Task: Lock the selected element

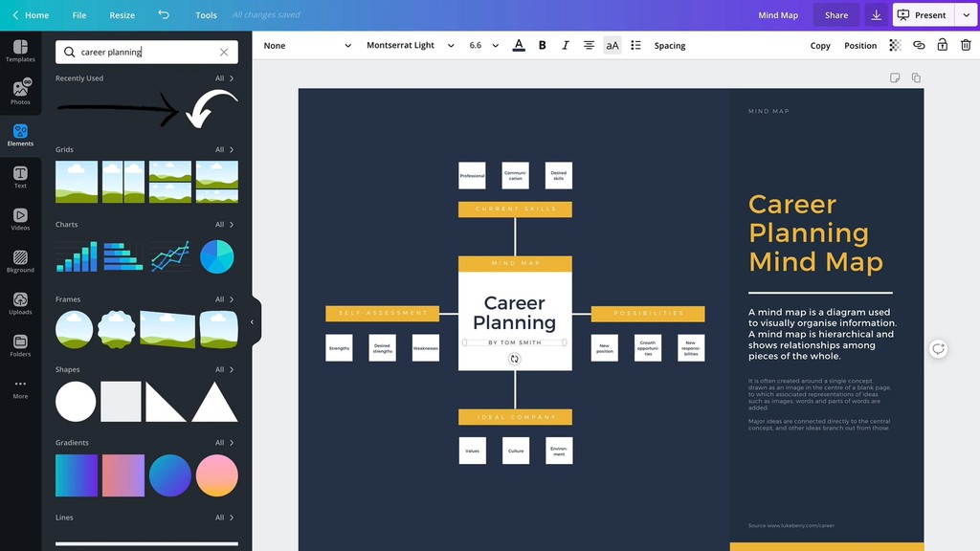Action: [x=943, y=45]
